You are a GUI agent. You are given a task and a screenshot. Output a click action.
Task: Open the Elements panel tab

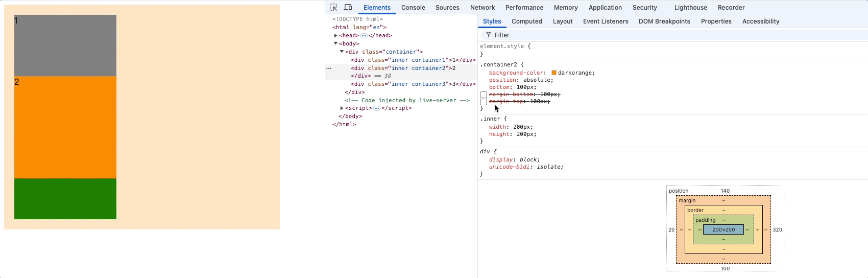point(377,7)
